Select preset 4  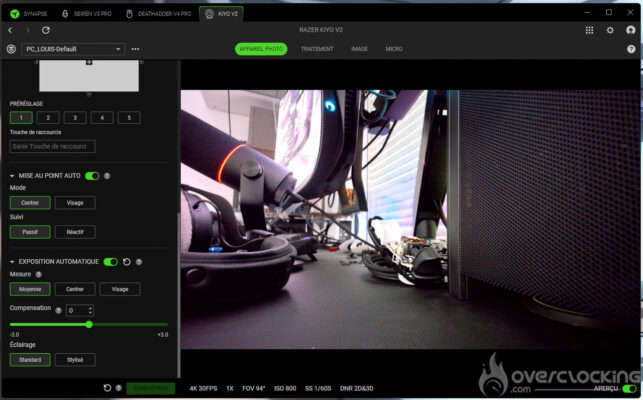click(102, 118)
